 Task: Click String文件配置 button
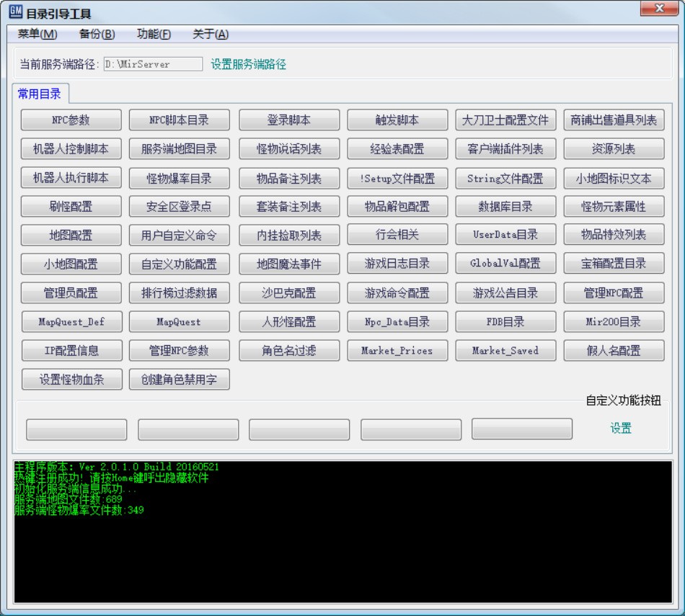coord(505,178)
